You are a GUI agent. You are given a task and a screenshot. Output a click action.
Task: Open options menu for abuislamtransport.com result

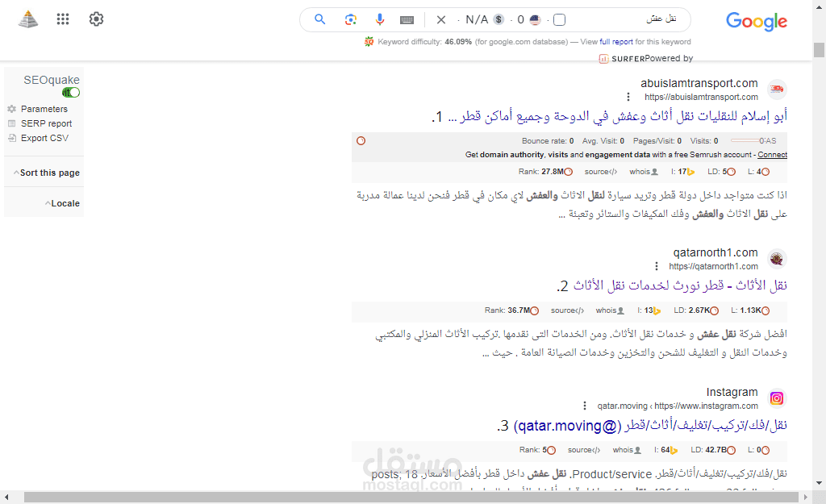(x=628, y=97)
